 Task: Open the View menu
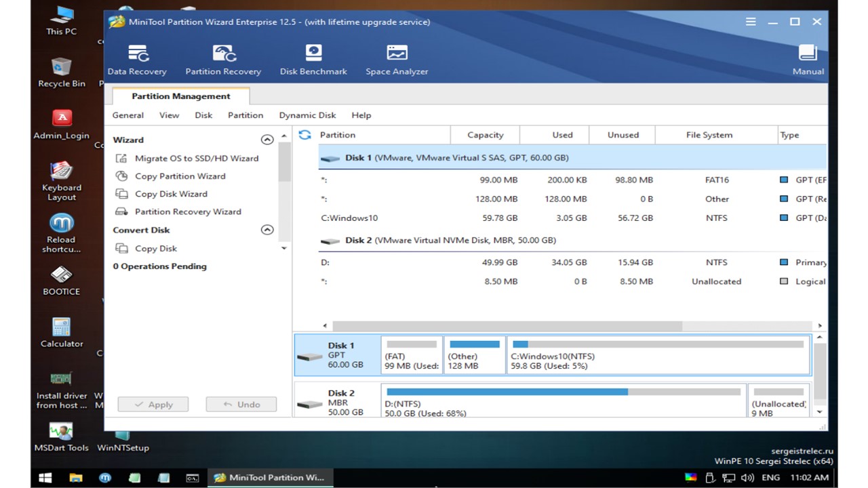[169, 115]
